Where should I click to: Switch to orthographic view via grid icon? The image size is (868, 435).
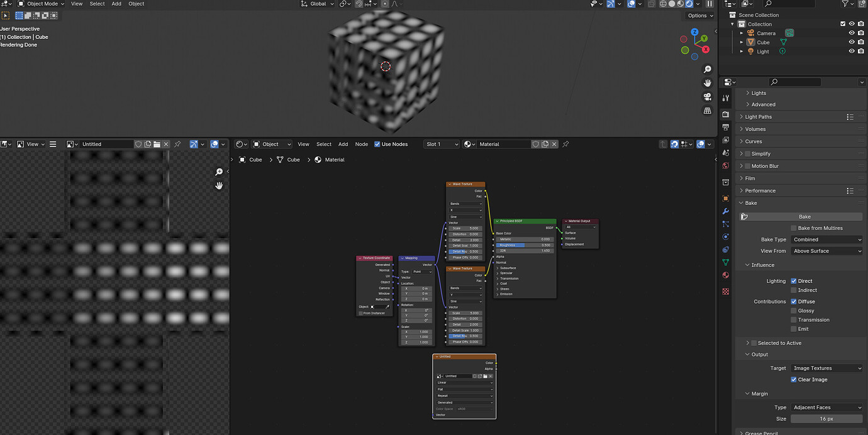(708, 111)
